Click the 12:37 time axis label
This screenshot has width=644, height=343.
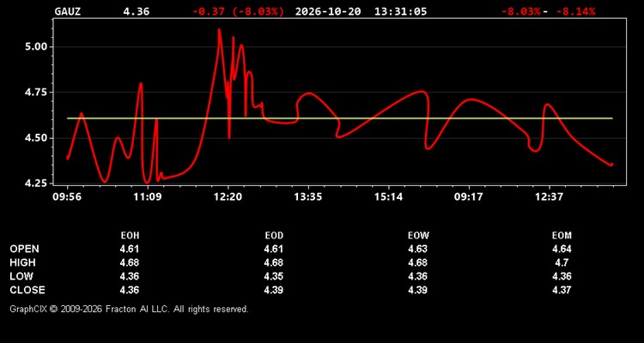[x=550, y=196]
